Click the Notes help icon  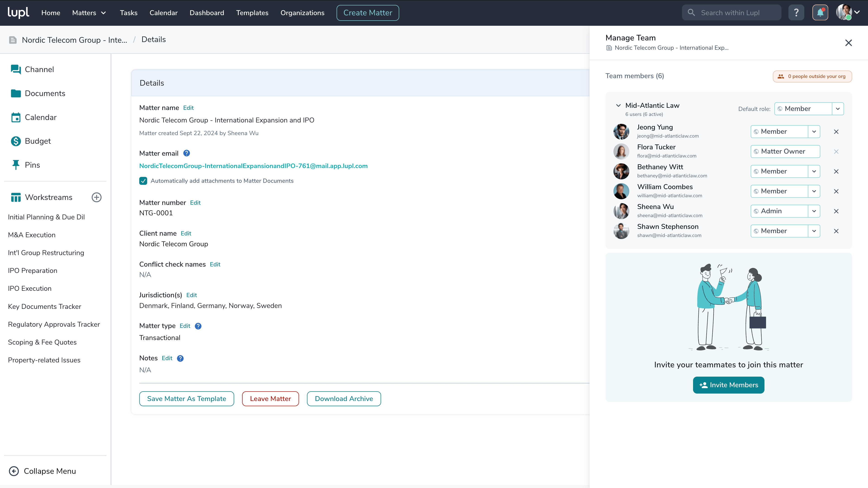click(x=180, y=358)
